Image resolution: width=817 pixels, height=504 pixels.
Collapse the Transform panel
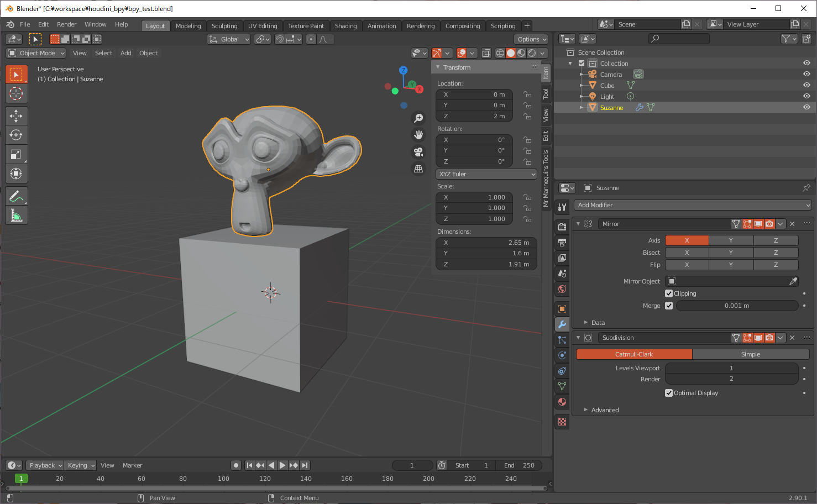click(438, 67)
